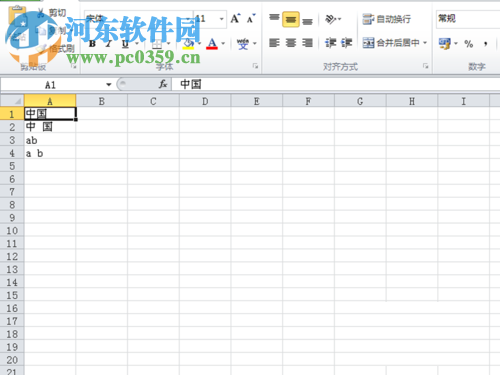This screenshot has width=500, height=375.
Task: Select row 12 header
Action: click(x=12, y=256)
